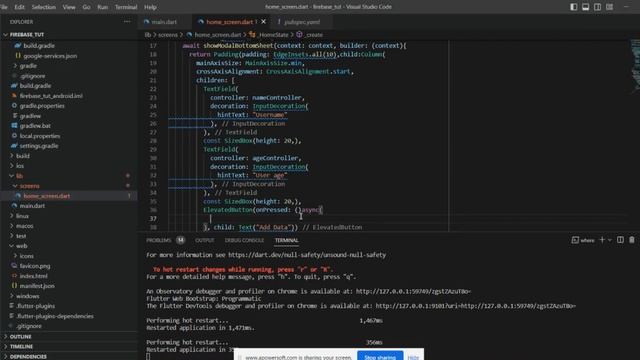640x360 pixels.
Task: Kill terminal with trash icon
Action: (x=632, y=240)
